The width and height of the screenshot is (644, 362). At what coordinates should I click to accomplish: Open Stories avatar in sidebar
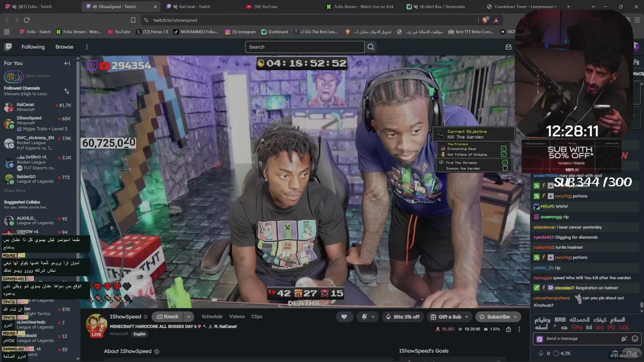13,77
